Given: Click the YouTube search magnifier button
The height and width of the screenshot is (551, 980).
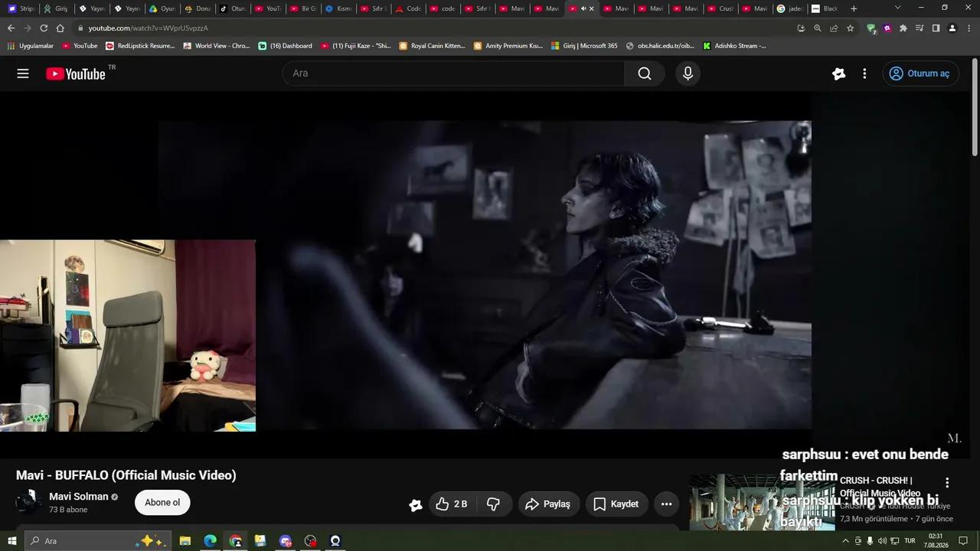Looking at the screenshot, I should tap(645, 73).
